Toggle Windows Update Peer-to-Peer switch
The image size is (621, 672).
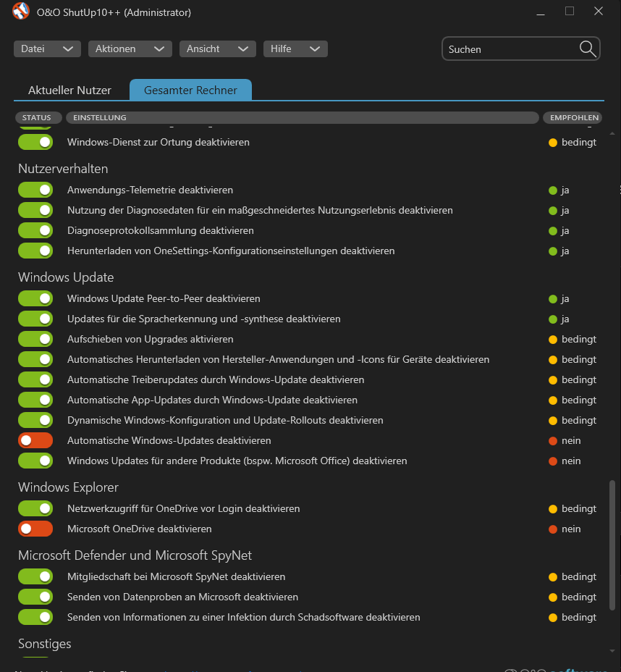[x=35, y=299]
